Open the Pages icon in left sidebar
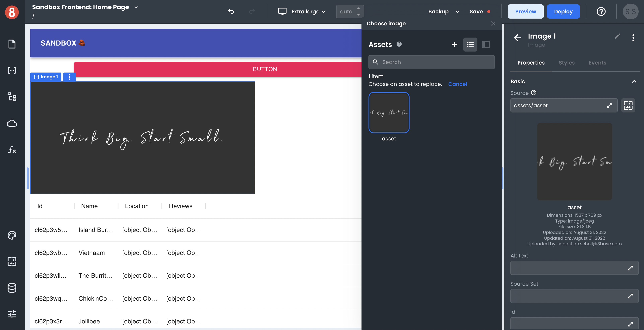 (12, 44)
